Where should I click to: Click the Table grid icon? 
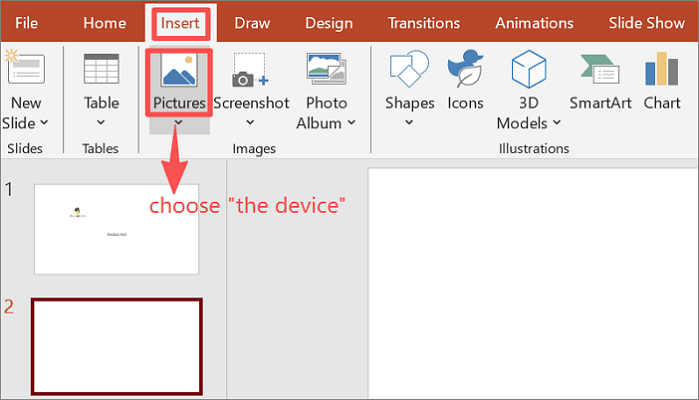[x=101, y=69]
